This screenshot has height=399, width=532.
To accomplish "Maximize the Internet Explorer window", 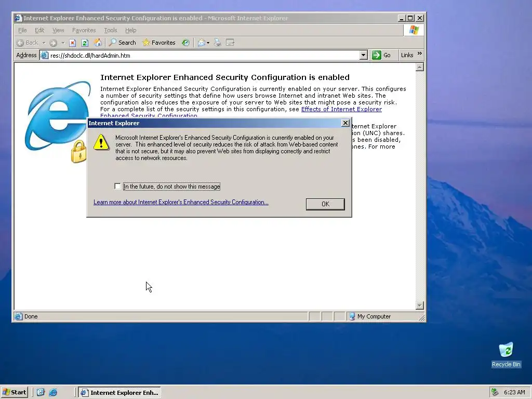I will pyautogui.click(x=410, y=18).
